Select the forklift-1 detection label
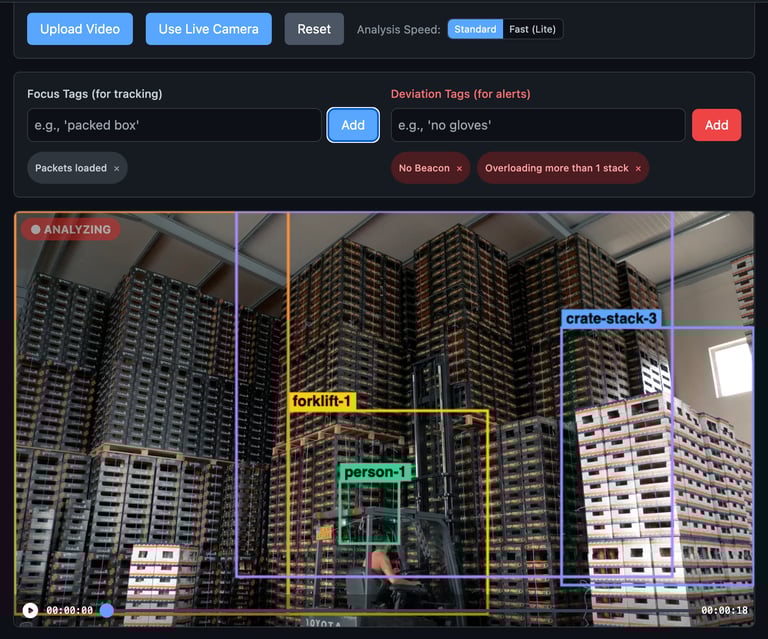Screen dimensions: 768x639 322,401
